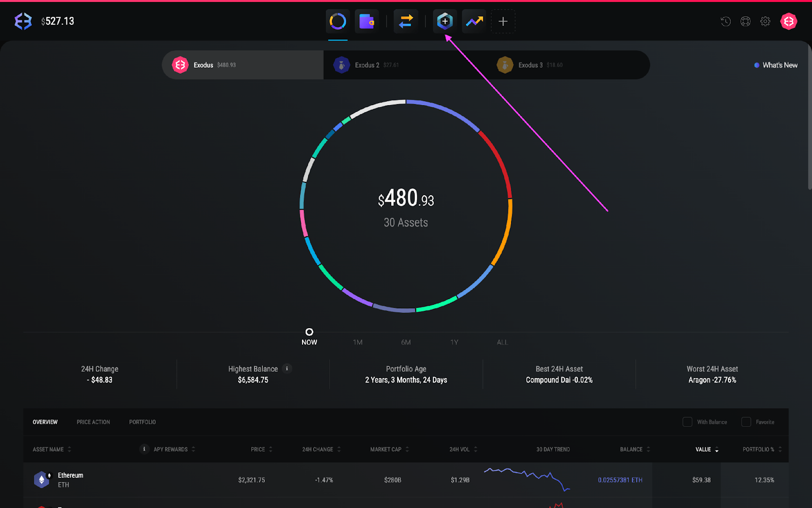
Task: Click the $480.93 portfolio value
Action: click(406, 198)
